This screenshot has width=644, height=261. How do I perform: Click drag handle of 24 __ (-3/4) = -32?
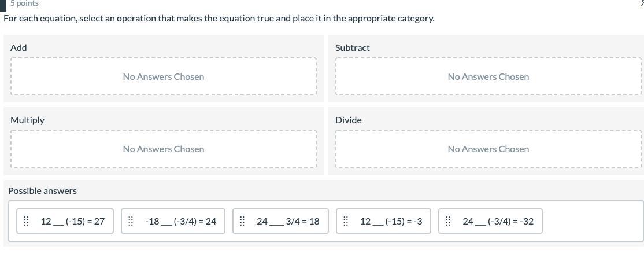click(448, 221)
